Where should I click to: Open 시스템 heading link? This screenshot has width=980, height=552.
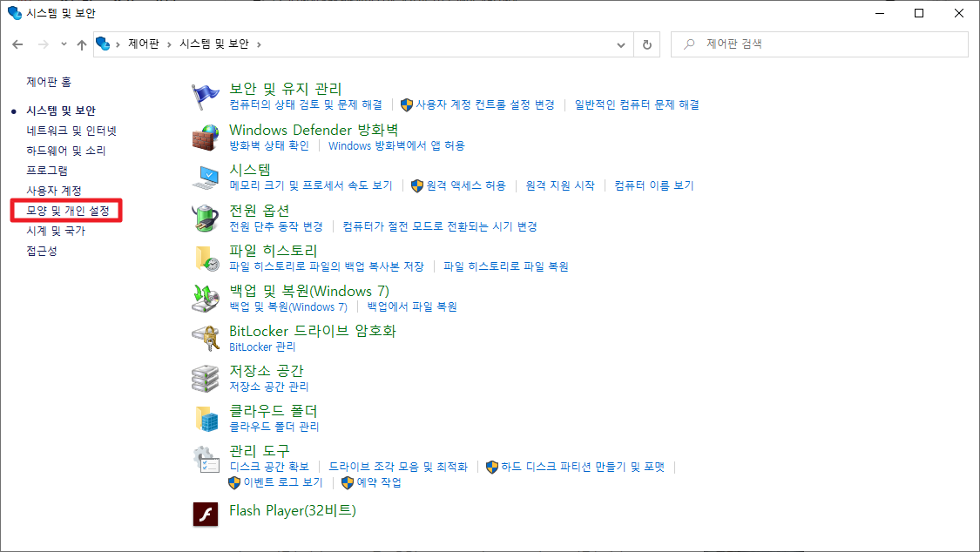click(x=250, y=169)
